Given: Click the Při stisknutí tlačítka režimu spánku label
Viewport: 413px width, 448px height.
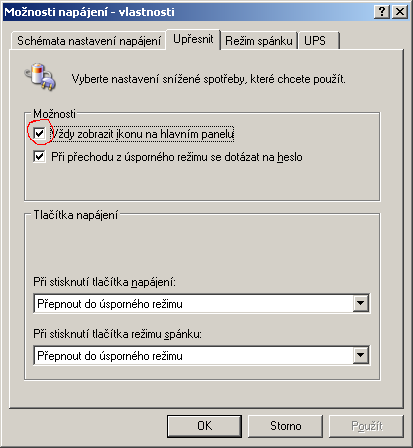Looking at the screenshot, I should [x=117, y=334].
